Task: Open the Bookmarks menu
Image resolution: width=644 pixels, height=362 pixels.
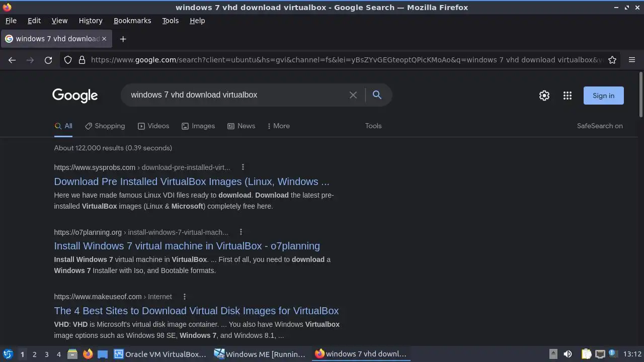Action: [132, 21]
